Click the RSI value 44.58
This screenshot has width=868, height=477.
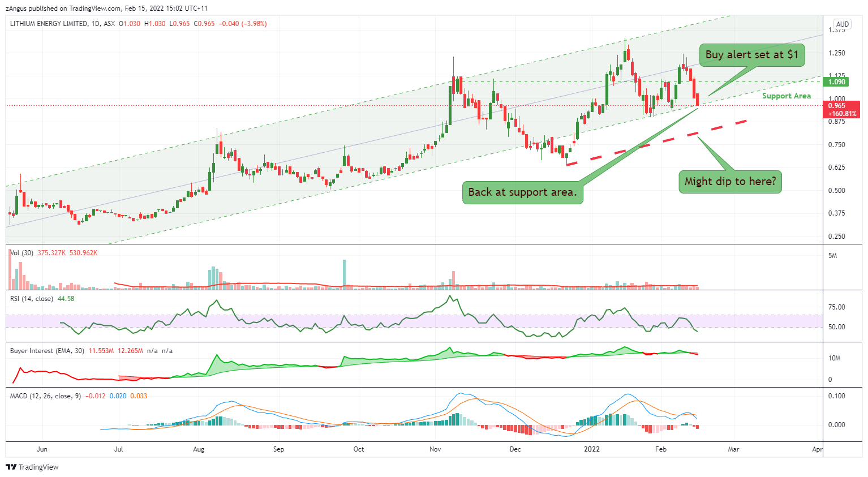coord(66,299)
